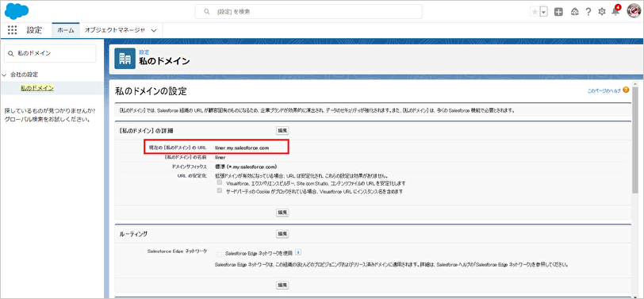Toggle Salesforce Edge ネットワークを使用 checkbox
This screenshot has width=644, height=299.
(x=220, y=254)
